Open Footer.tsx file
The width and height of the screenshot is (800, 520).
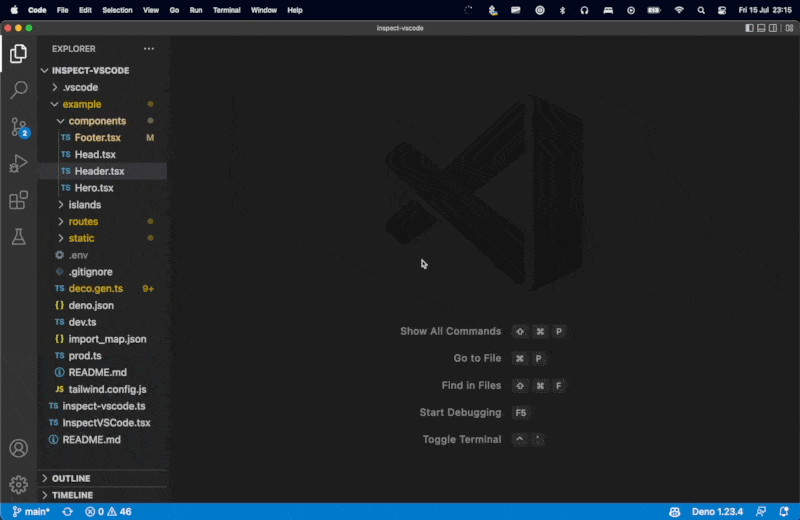tap(103, 138)
